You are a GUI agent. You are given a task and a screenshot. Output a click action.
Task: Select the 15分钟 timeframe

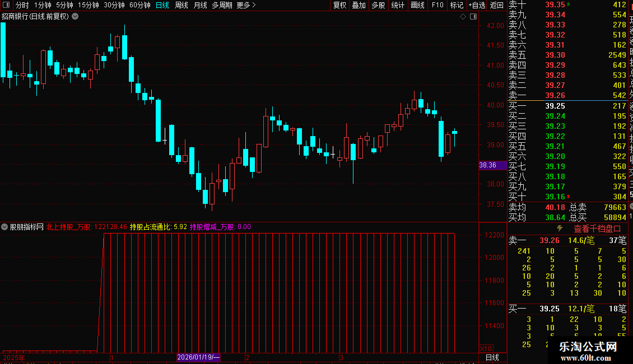88,5
